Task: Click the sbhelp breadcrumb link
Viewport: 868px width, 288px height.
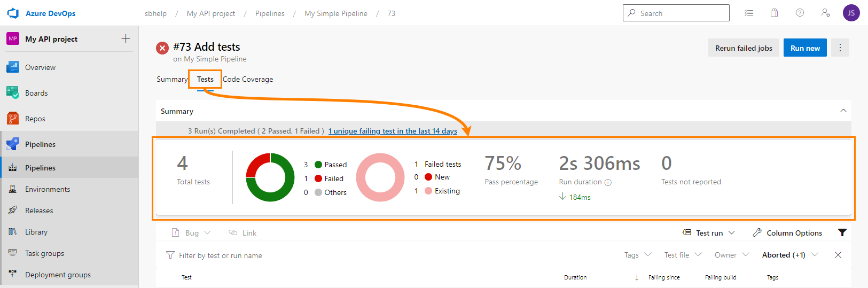Action: coord(155,13)
